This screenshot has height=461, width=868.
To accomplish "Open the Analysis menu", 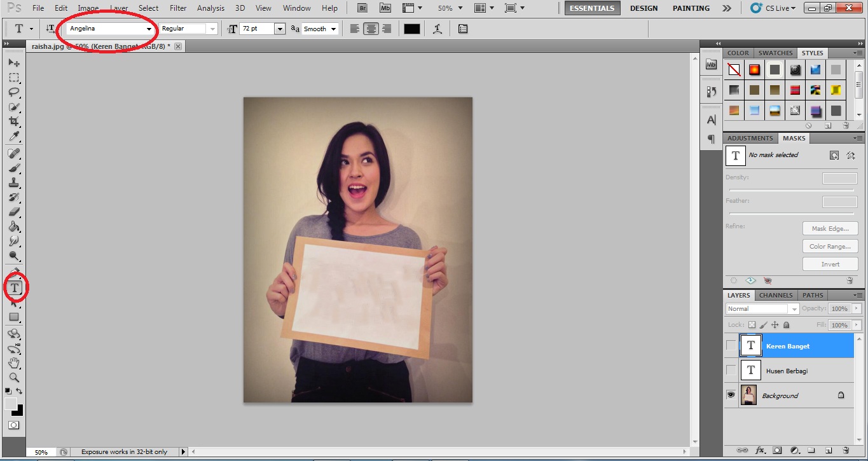I will click(x=210, y=8).
